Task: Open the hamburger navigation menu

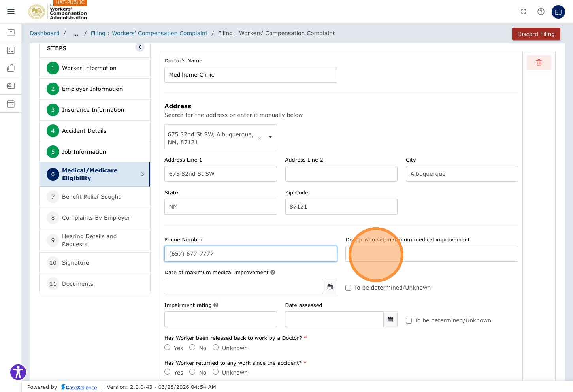Action: (x=11, y=11)
